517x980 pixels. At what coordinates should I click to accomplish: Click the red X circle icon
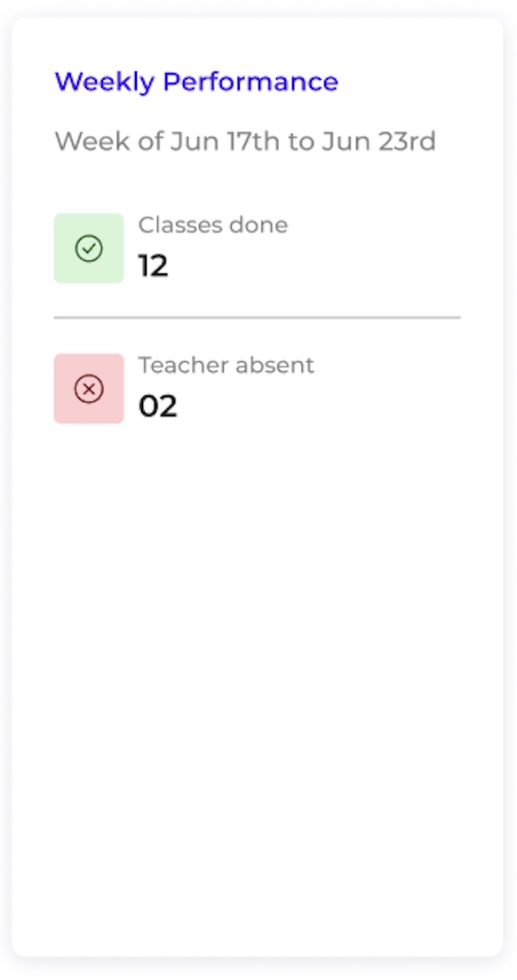point(89,389)
